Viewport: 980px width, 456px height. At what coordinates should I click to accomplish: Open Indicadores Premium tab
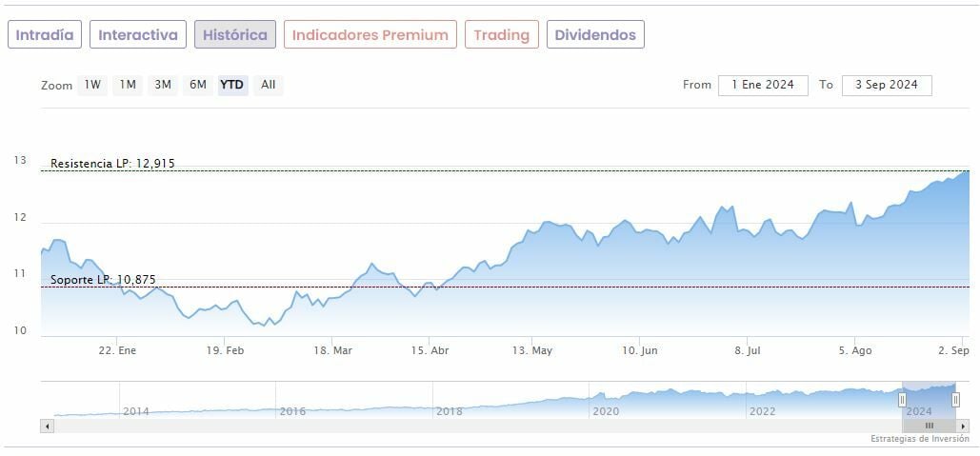click(x=370, y=35)
